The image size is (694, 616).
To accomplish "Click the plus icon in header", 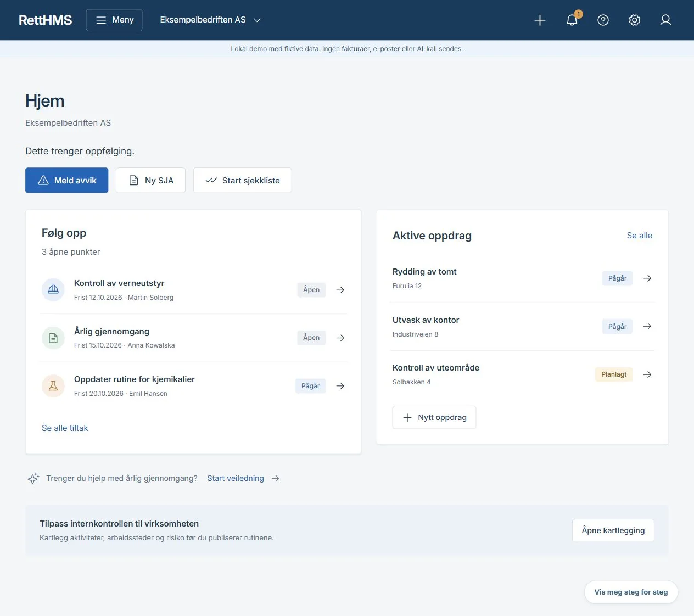I will 540,20.
